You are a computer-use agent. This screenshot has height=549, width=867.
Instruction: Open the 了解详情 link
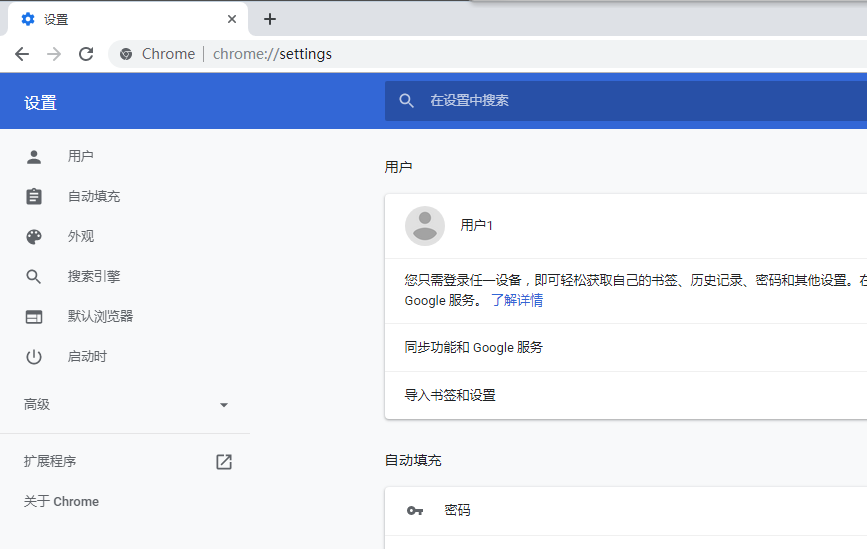pyautogui.click(x=517, y=300)
